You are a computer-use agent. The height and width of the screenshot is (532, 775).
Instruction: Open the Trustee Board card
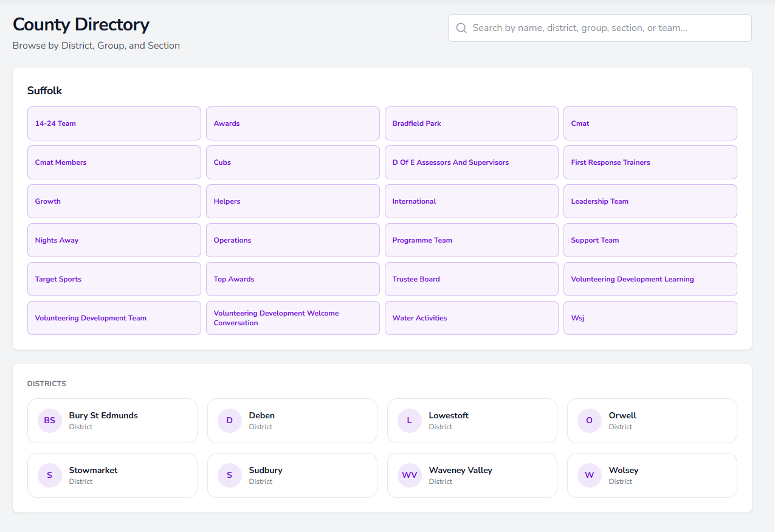[472, 279]
